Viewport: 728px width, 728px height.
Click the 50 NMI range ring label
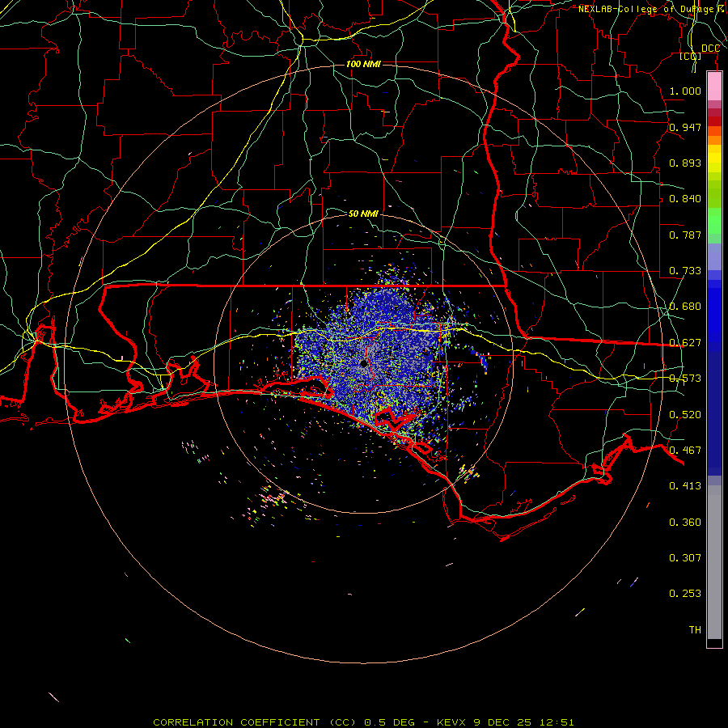pyautogui.click(x=363, y=214)
